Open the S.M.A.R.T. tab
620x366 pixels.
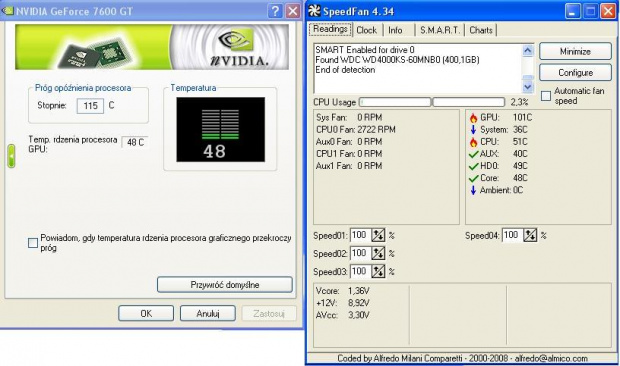(x=440, y=30)
